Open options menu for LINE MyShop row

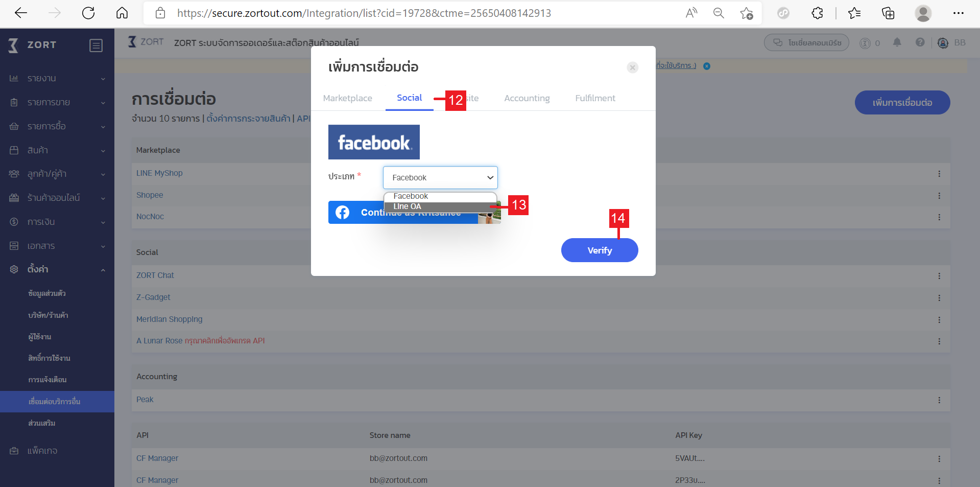click(x=939, y=174)
